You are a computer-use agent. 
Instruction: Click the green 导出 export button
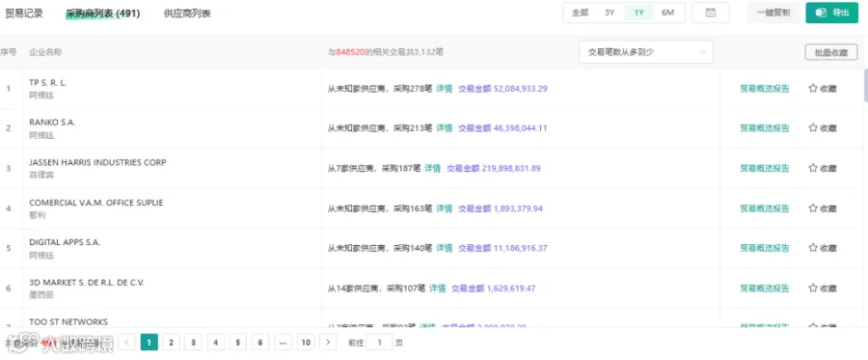(x=832, y=13)
